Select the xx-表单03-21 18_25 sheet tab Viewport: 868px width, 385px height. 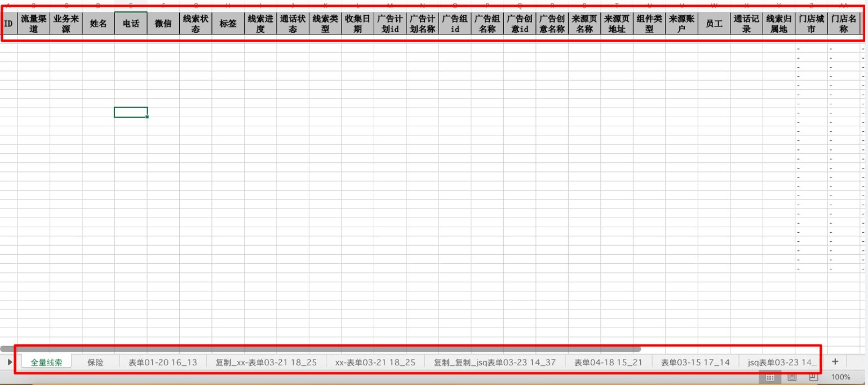coord(375,362)
